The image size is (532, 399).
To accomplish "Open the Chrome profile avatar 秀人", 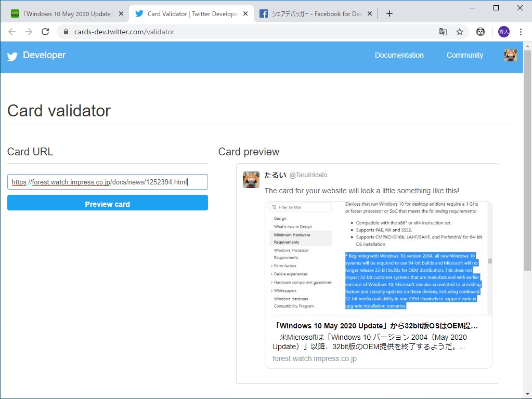I will [502, 32].
